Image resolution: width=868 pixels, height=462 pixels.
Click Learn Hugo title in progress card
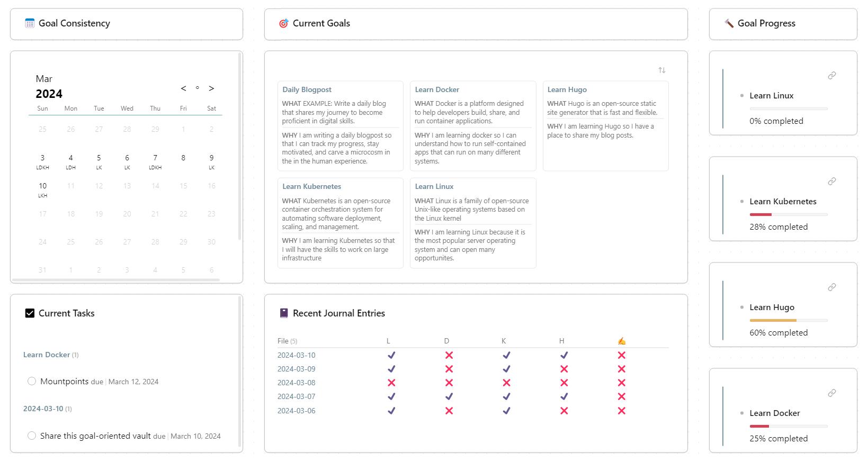tap(772, 307)
